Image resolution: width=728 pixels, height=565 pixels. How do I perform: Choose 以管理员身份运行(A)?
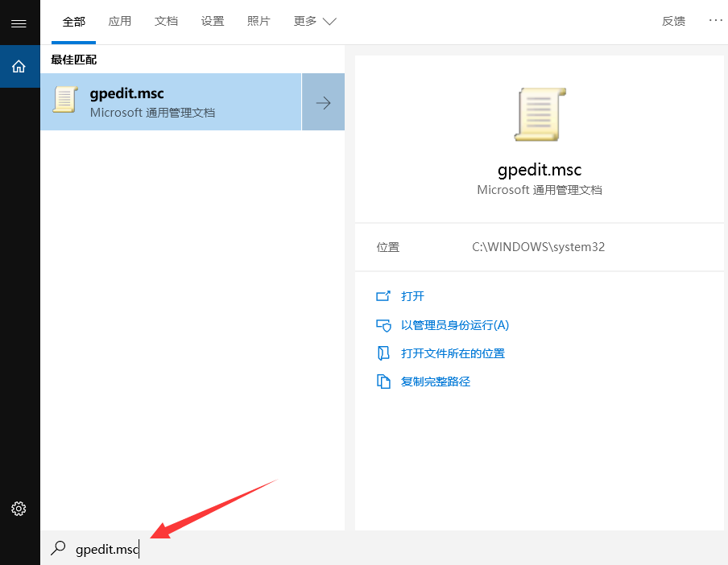(x=455, y=325)
